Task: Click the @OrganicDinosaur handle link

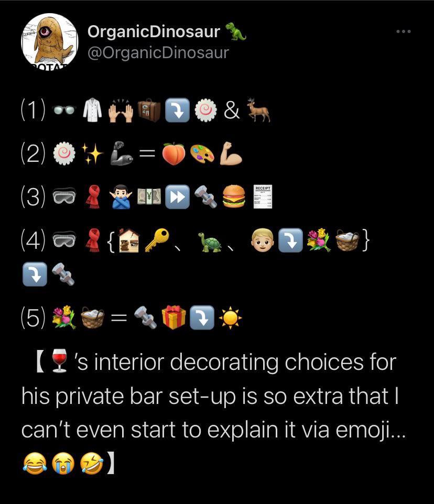Action: pos(158,52)
